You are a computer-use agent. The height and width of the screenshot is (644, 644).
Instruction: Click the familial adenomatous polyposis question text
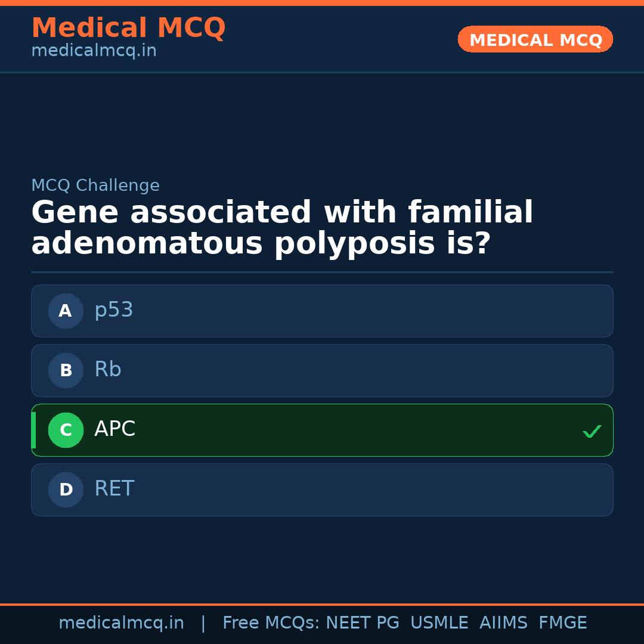pos(281,228)
